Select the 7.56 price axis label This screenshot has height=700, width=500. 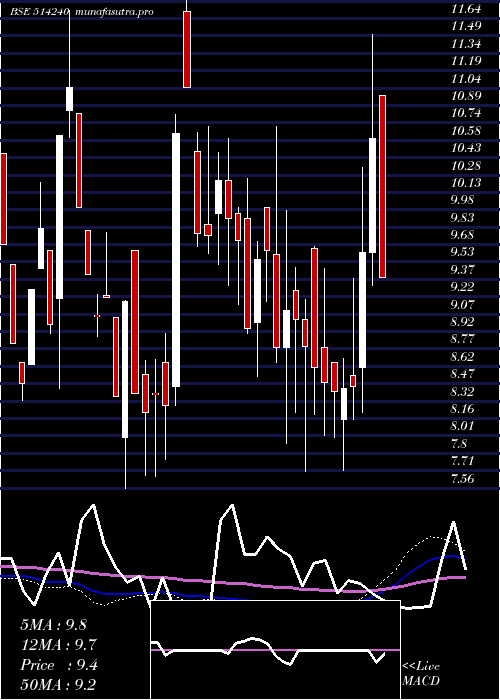(x=462, y=479)
